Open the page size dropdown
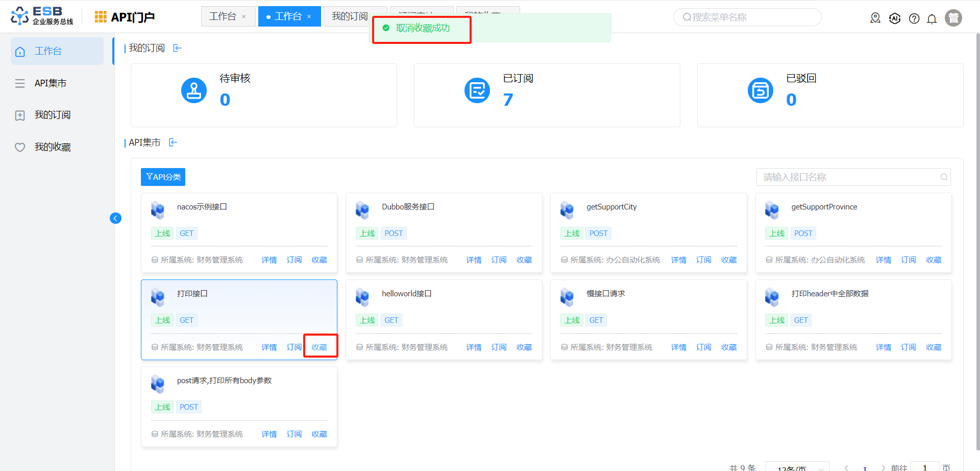980x471 pixels. 797,467
